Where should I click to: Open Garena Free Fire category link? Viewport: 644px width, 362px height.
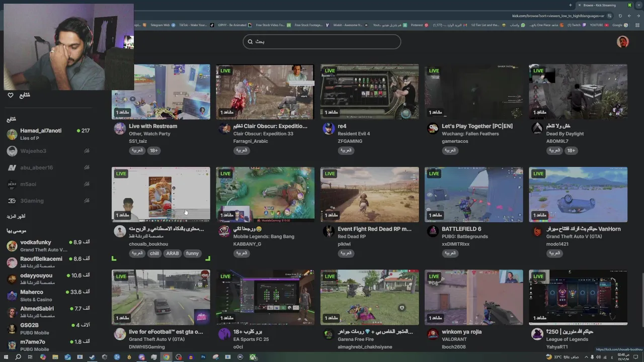(356, 339)
